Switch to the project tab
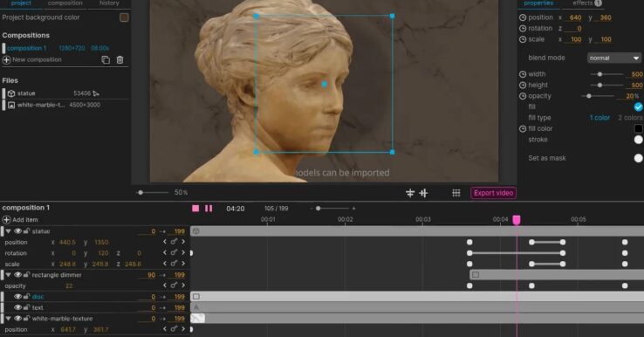644x337 pixels. 21,3
